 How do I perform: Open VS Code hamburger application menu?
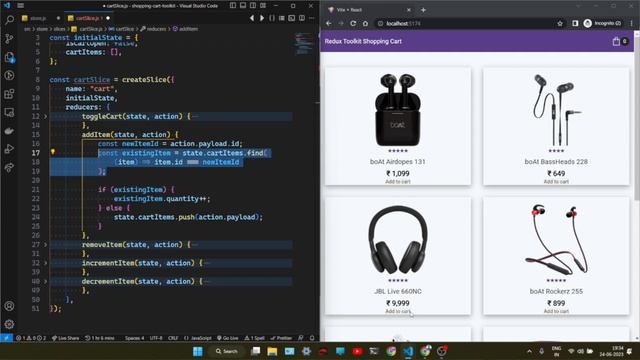click(x=20, y=6)
